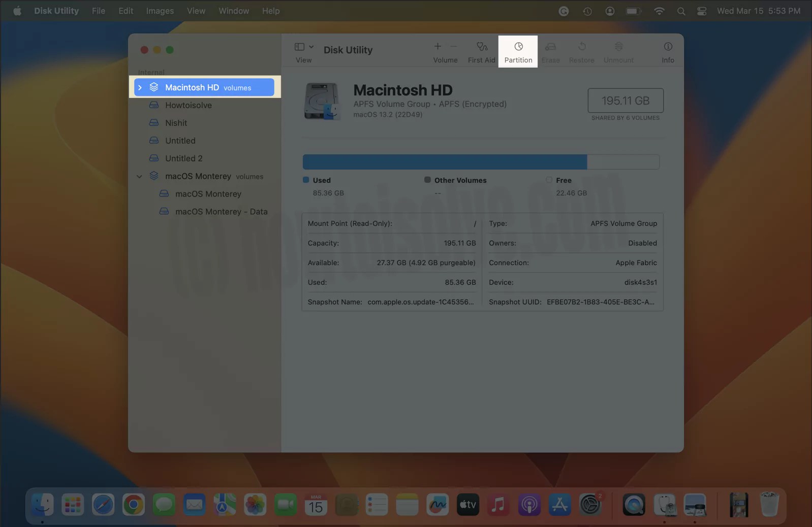Click the Snapshot UUID value text
The height and width of the screenshot is (527, 812).
coord(601,302)
